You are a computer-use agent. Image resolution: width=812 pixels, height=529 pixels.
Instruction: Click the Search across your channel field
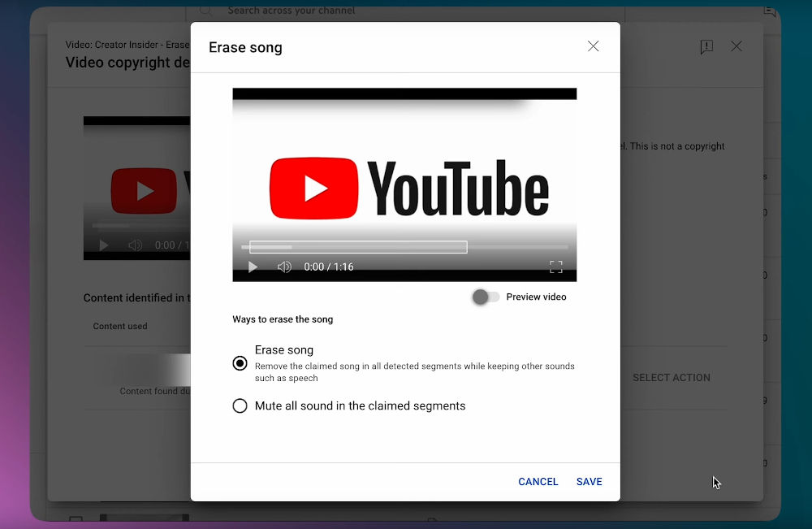pyautogui.click(x=404, y=11)
